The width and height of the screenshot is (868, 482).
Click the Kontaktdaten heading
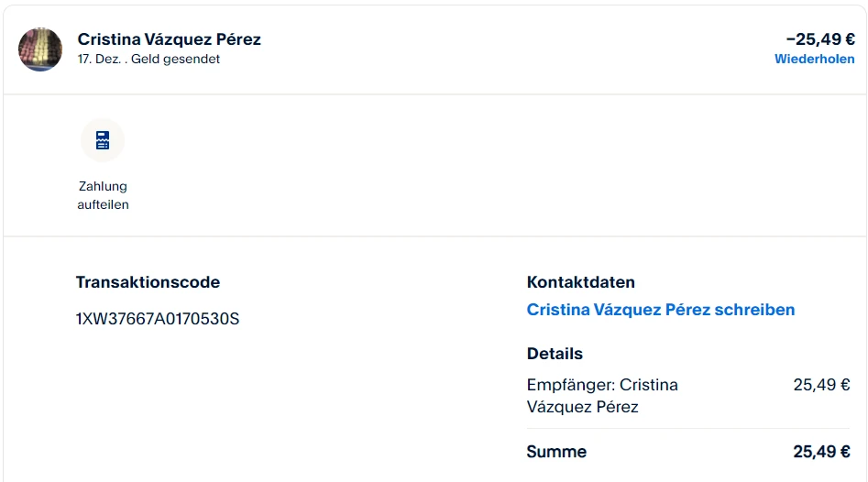pos(580,282)
